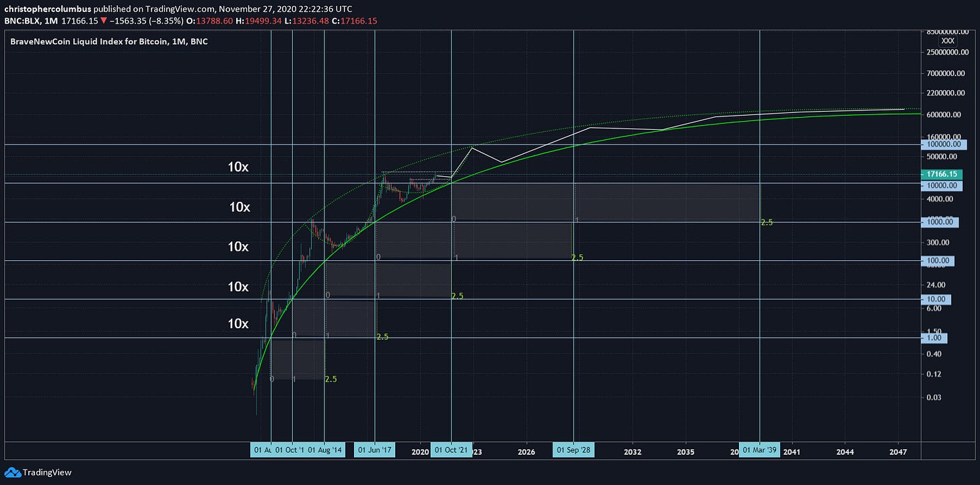
Task: Click the 01 Sep '28 date marker
Action: pos(574,449)
